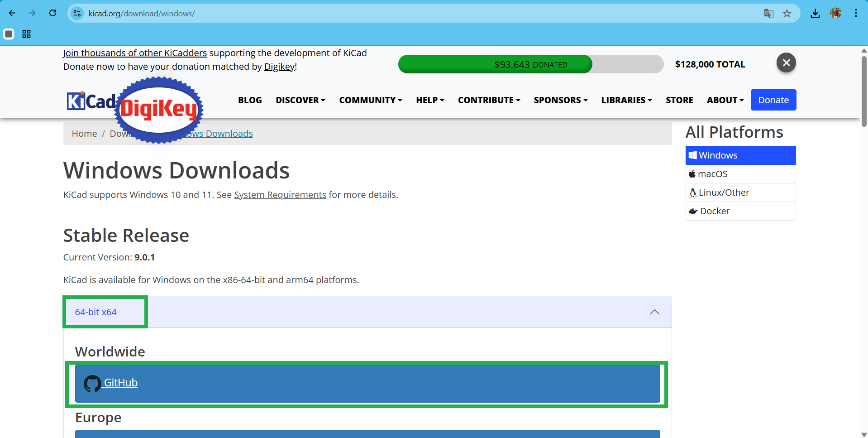Click the DigiKey sponsor badge
Viewport: 868px width, 438px height.
coord(158,110)
